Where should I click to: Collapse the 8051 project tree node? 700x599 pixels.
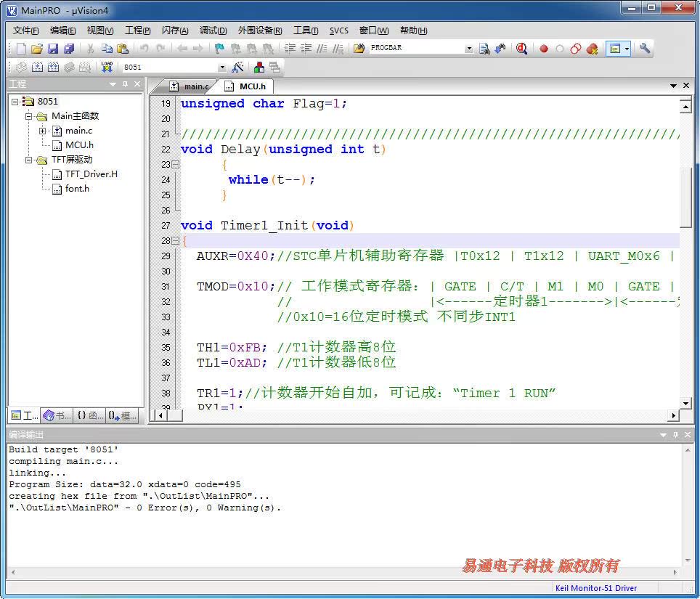click(x=15, y=102)
